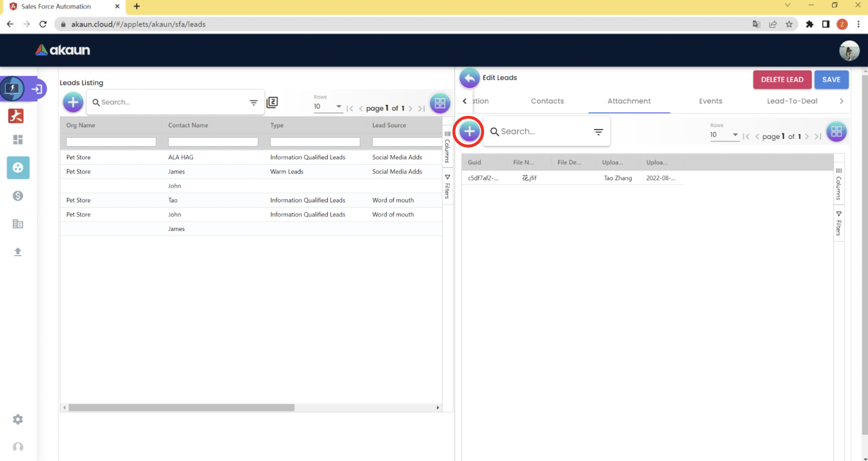Click the grid view icon in Leads Listing
Image resolution: width=868 pixels, height=461 pixels.
(x=439, y=103)
